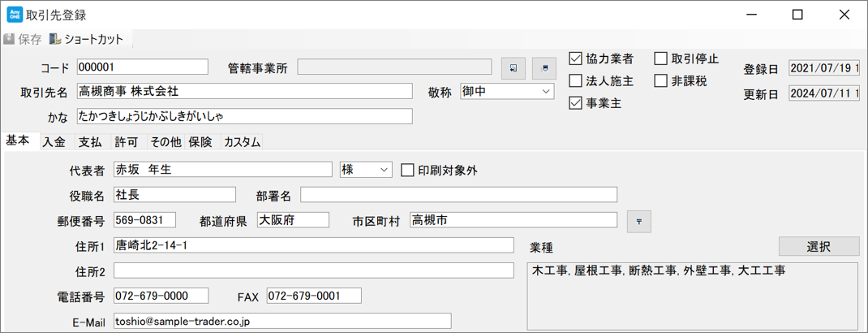The width and height of the screenshot is (868, 333).
Task: Click the save floppy disk icon
Action: tap(9, 39)
